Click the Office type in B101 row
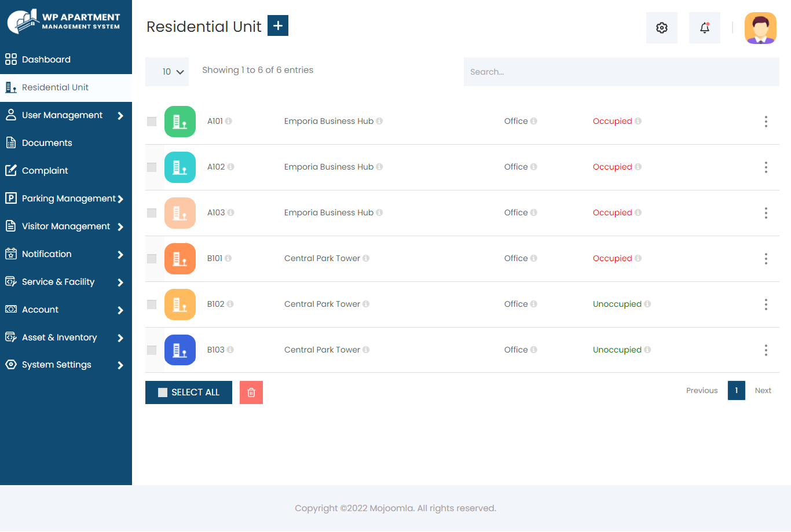The image size is (791, 532). [516, 258]
